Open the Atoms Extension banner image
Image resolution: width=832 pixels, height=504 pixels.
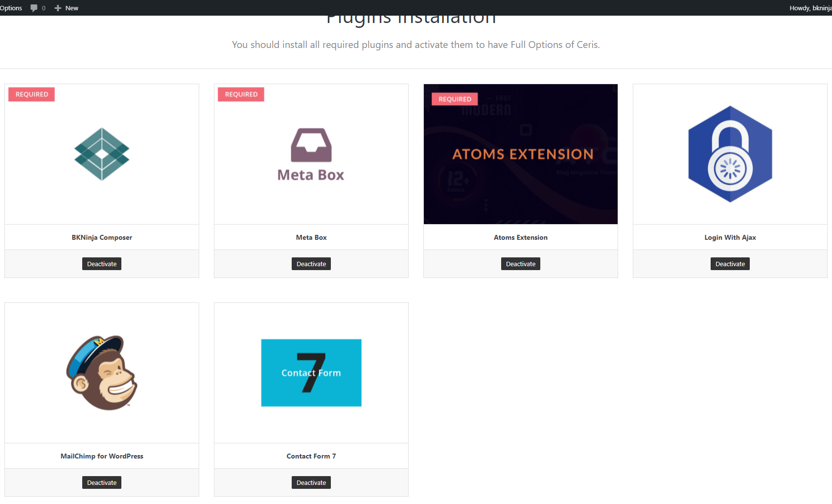coord(521,154)
